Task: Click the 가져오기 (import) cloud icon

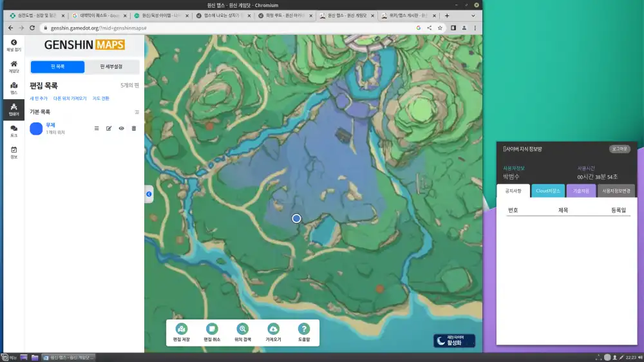Action: click(273, 329)
